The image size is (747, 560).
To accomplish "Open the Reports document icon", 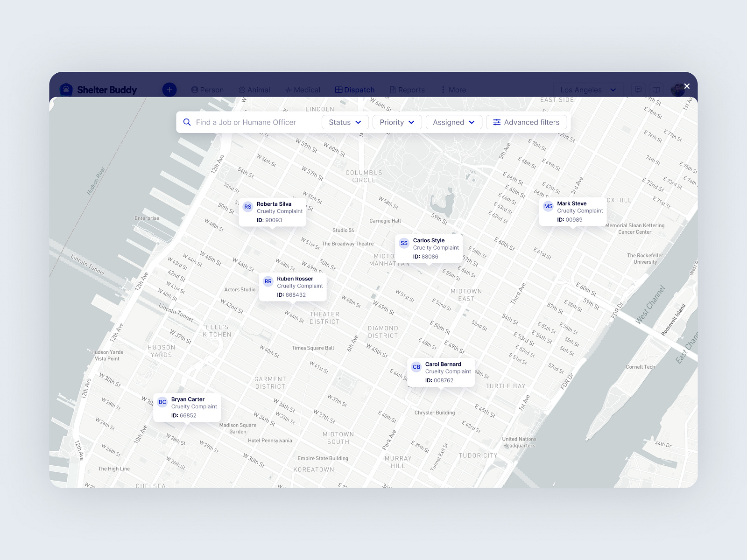I will point(393,90).
